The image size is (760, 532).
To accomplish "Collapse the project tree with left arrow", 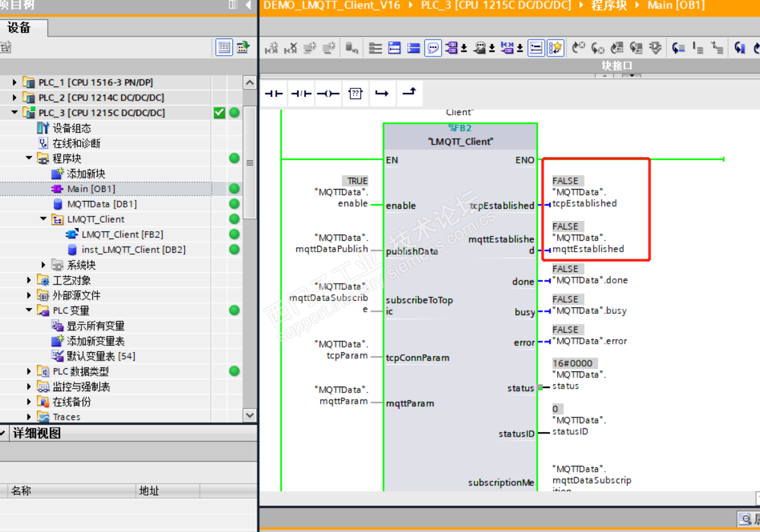I will 248,5.
